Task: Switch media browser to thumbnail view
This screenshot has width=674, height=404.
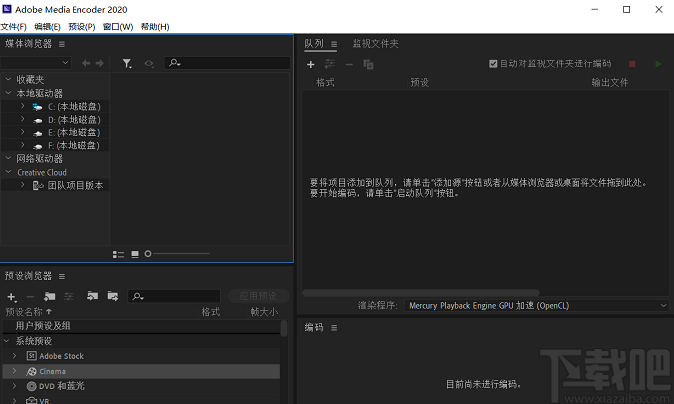Action: click(x=135, y=254)
